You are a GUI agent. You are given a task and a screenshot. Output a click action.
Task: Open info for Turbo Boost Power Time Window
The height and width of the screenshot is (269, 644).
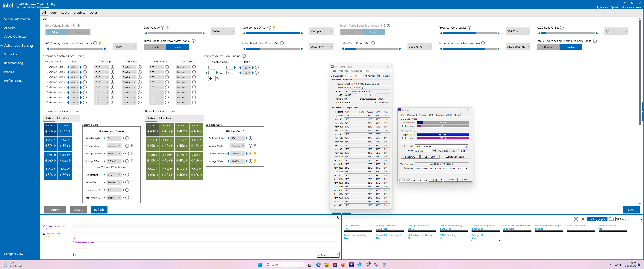483,43
